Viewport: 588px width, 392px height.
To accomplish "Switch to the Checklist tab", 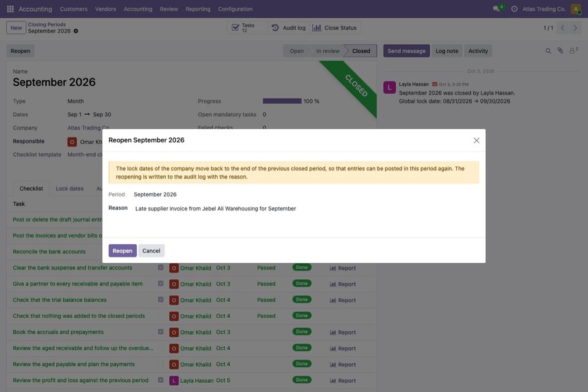I will (31, 188).
